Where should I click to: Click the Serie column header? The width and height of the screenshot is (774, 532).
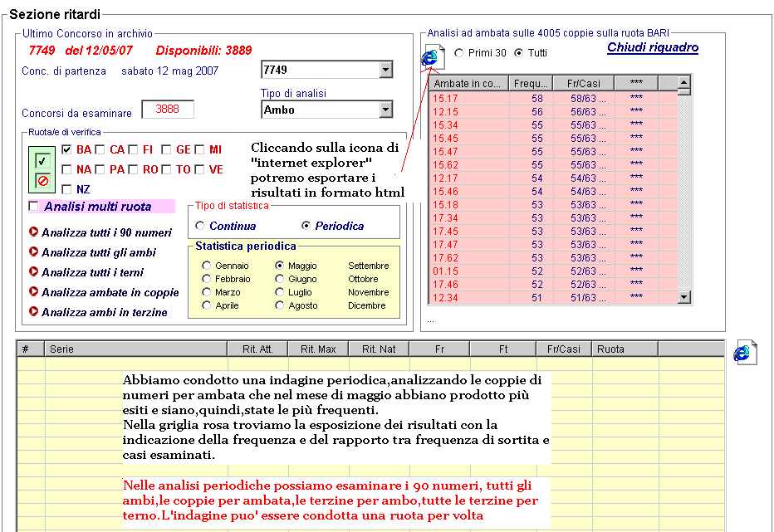point(135,349)
